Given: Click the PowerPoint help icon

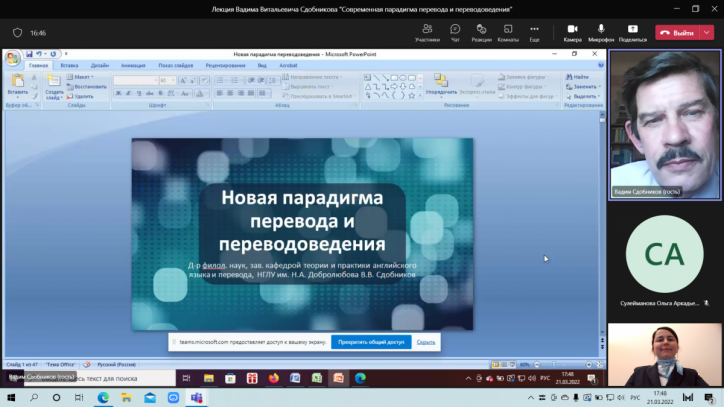Looking at the screenshot, I should pyautogui.click(x=601, y=65).
